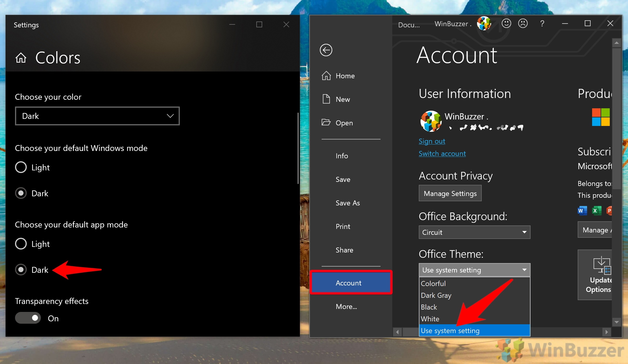Choose White theme option
This screenshot has width=628, height=364.
click(474, 319)
